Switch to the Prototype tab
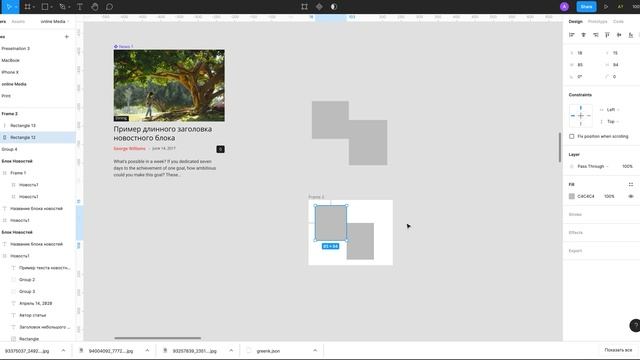The height and width of the screenshot is (360, 640). [x=598, y=22]
